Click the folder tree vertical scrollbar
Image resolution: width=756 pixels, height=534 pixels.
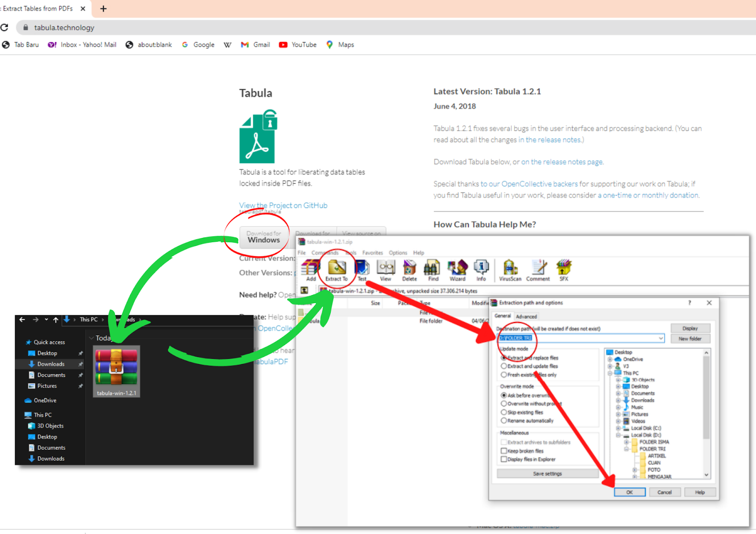706,414
